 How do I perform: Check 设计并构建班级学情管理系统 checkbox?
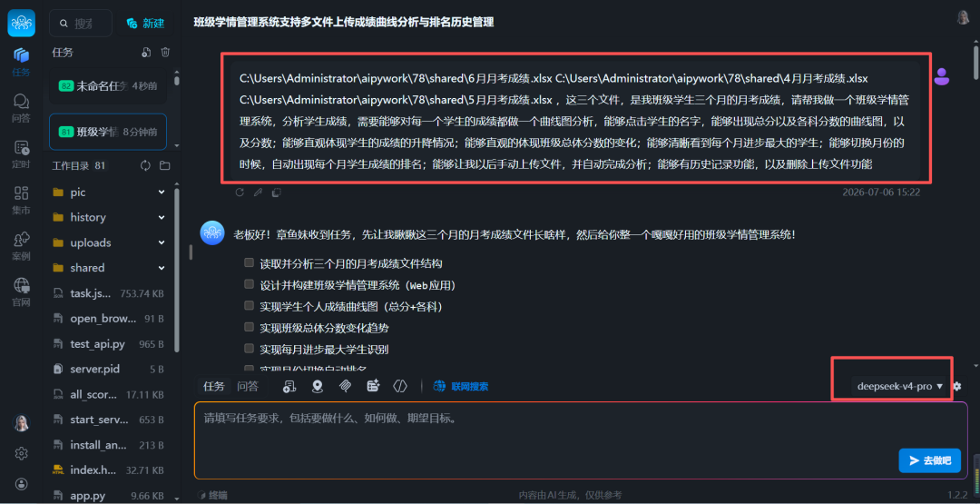point(250,284)
